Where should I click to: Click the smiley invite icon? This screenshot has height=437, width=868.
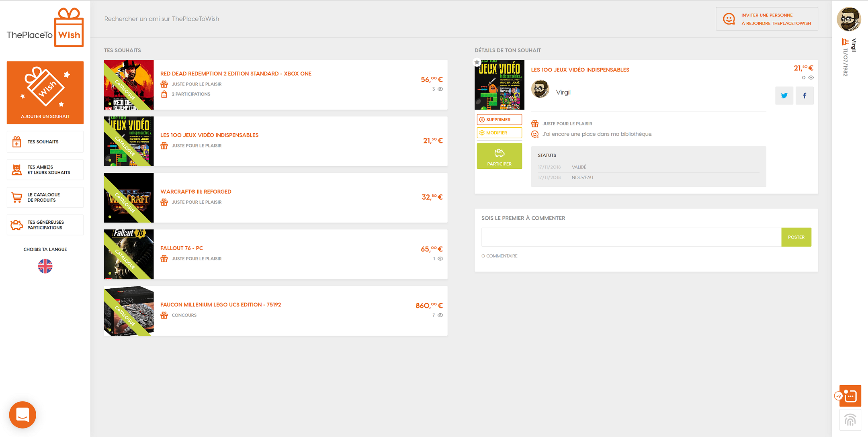[x=729, y=19]
